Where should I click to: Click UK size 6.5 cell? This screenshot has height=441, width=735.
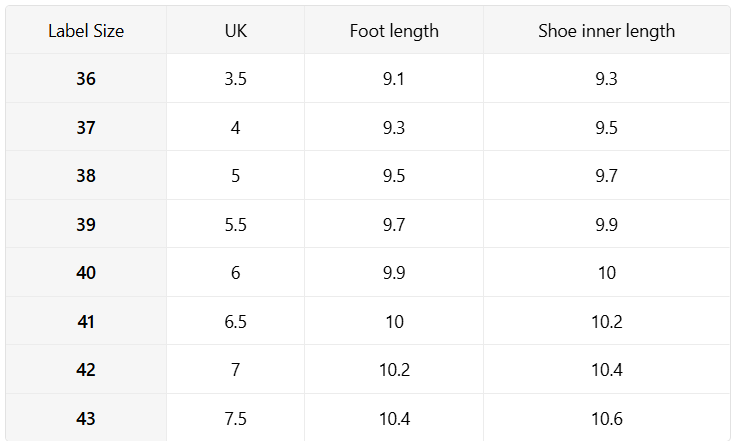[x=235, y=321]
